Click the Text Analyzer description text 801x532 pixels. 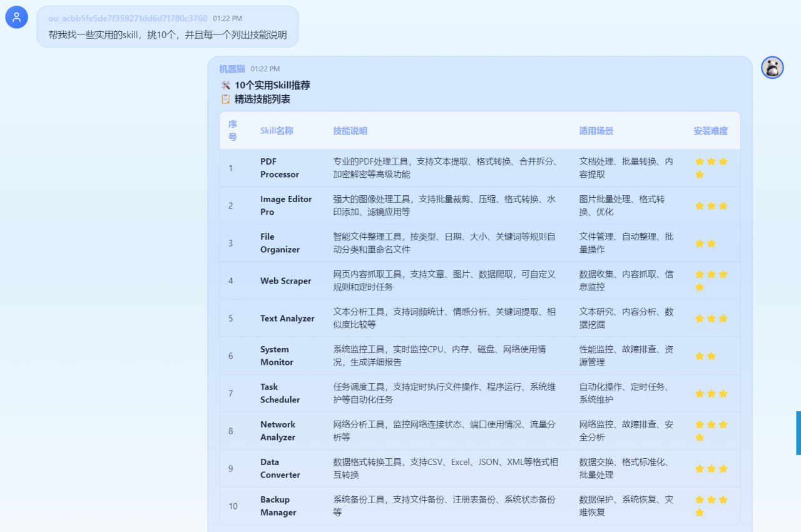pyautogui.click(x=444, y=318)
